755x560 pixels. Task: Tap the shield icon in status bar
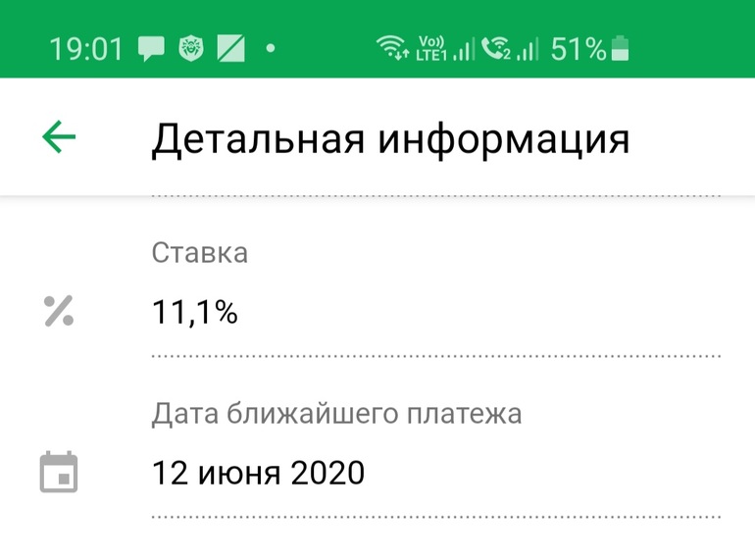[x=190, y=48]
